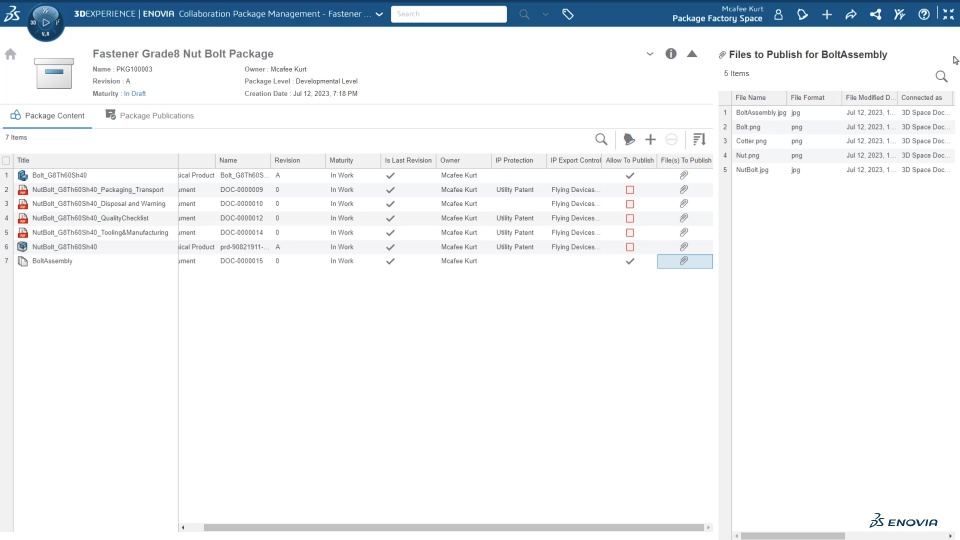Expand the app title dropdown arrow
960x540 pixels.
tap(380, 14)
